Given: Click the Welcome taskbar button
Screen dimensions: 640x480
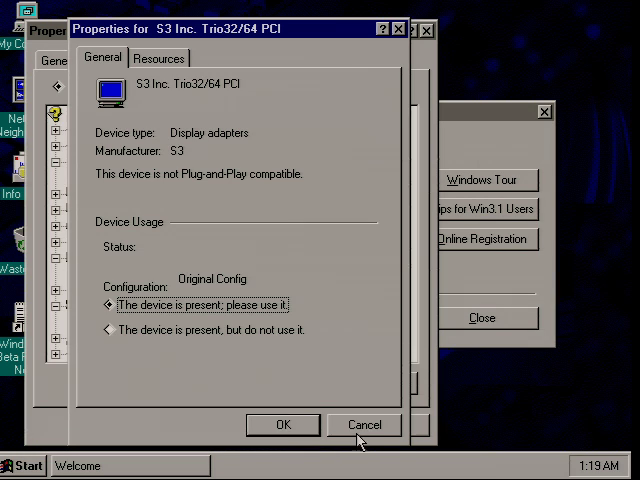Looking at the screenshot, I should pyautogui.click(x=131, y=466).
